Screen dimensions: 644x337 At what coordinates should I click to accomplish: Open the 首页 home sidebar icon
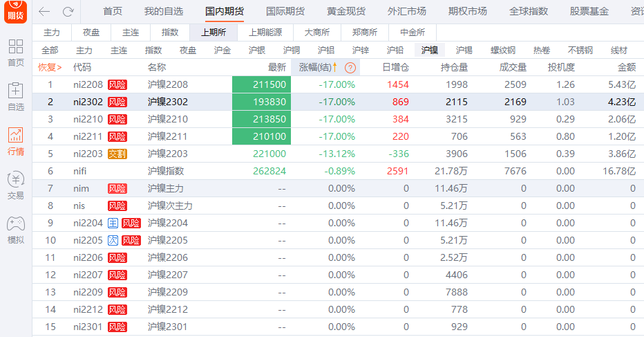[x=15, y=53]
